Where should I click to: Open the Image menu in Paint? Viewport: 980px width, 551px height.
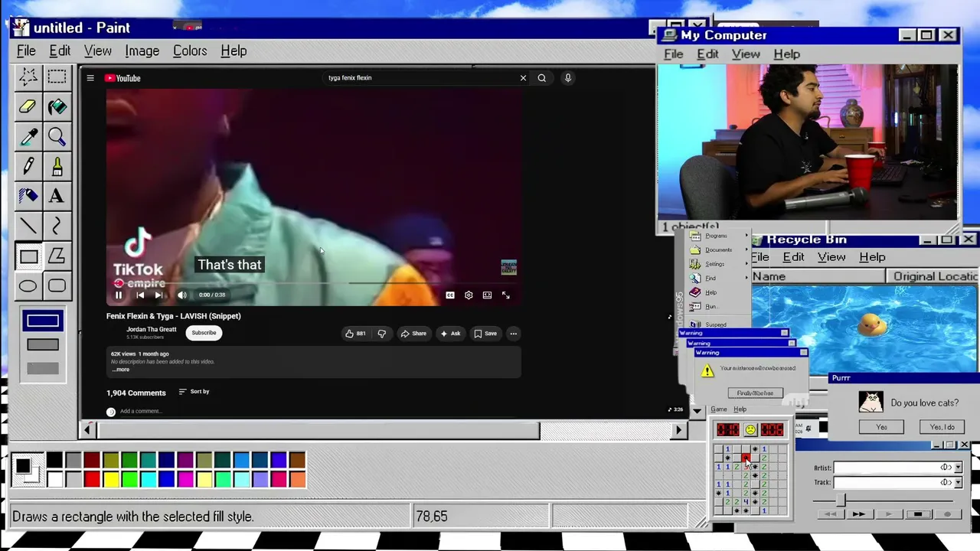tap(142, 51)
